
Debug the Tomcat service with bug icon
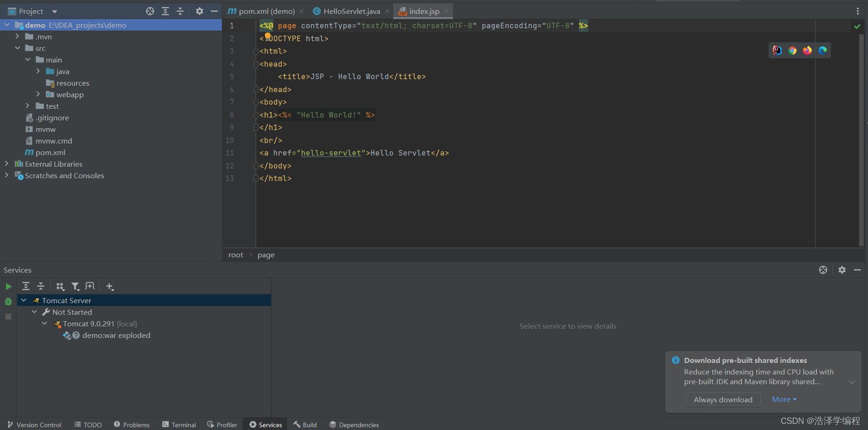click(8, 301)
